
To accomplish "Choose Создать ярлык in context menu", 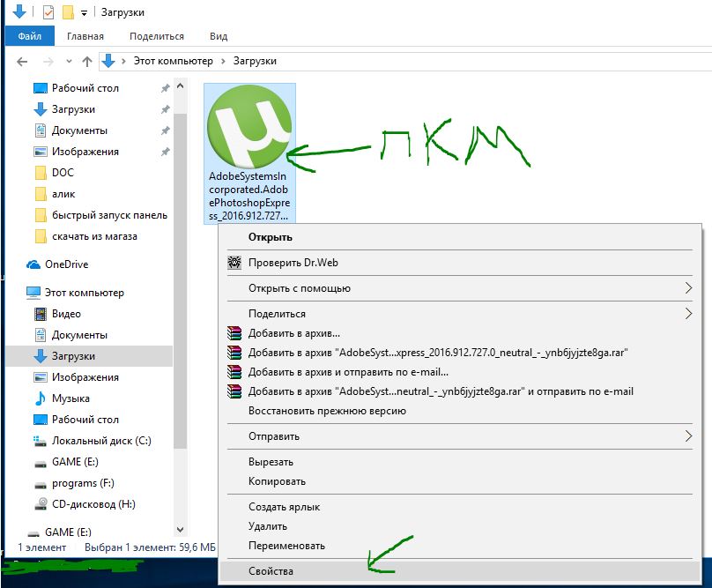I will coord(460,507).
